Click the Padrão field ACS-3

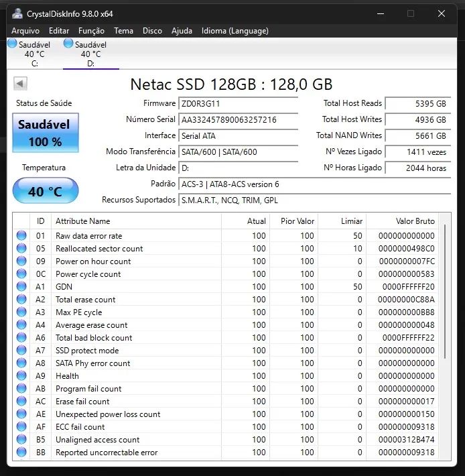tap(314, 184)
